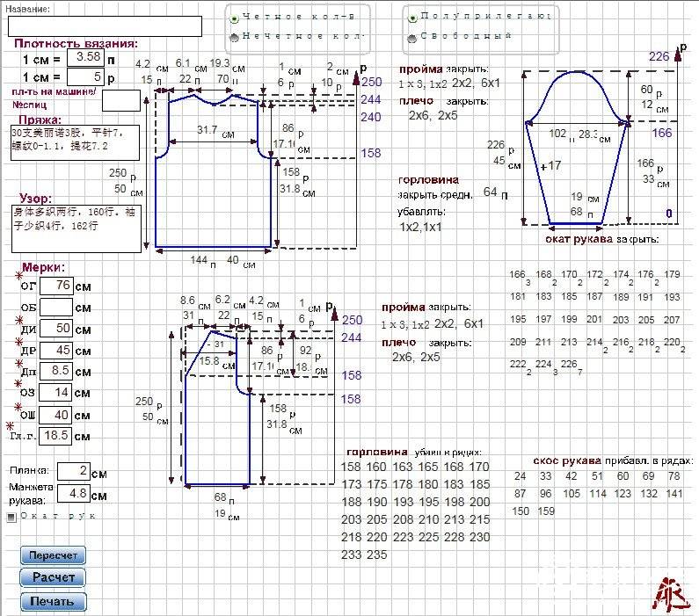Image resolution: width=699 pixels, height=616 pixels.
Task: Click into the Узор pattern notes box
Action: pyautogui.click(x=76, y=228)
